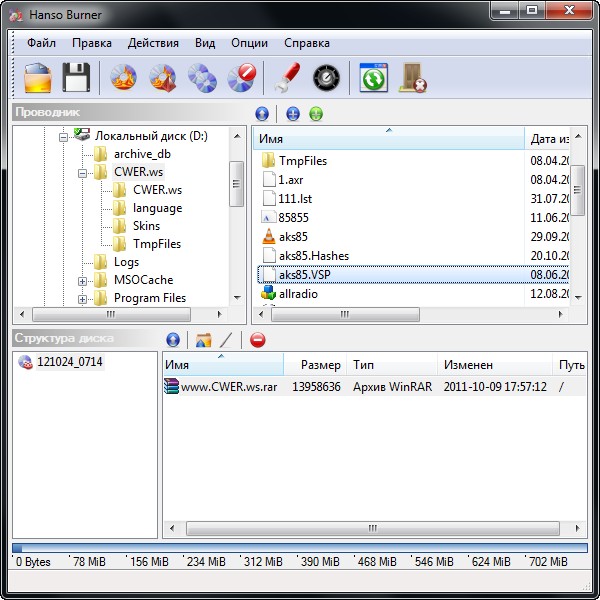This screenshot has height=600, width=600.
Task: Click the open project folder icon
Action: click(x=38, y=77)
